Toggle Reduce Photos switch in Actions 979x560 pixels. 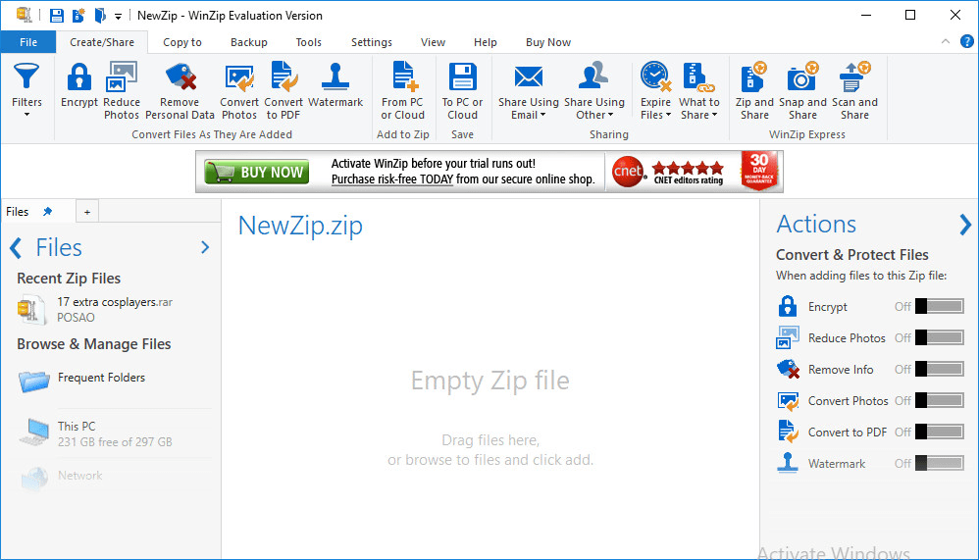[x=939, y=337]
